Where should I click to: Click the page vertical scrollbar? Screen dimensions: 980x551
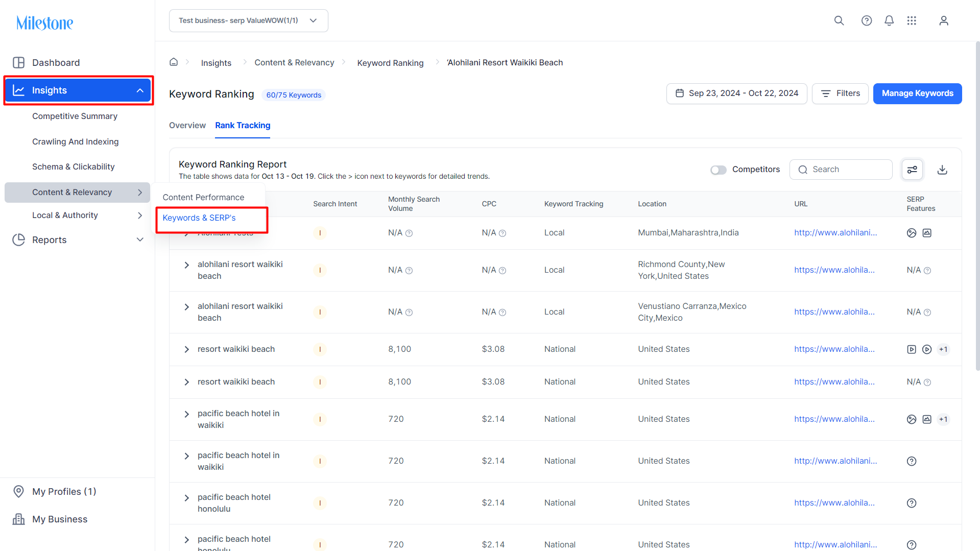tap(977, 205)
